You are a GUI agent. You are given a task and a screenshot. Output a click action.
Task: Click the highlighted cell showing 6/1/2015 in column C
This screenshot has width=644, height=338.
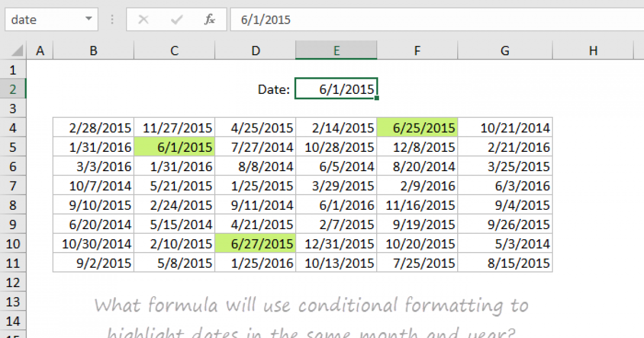(174, 146)
